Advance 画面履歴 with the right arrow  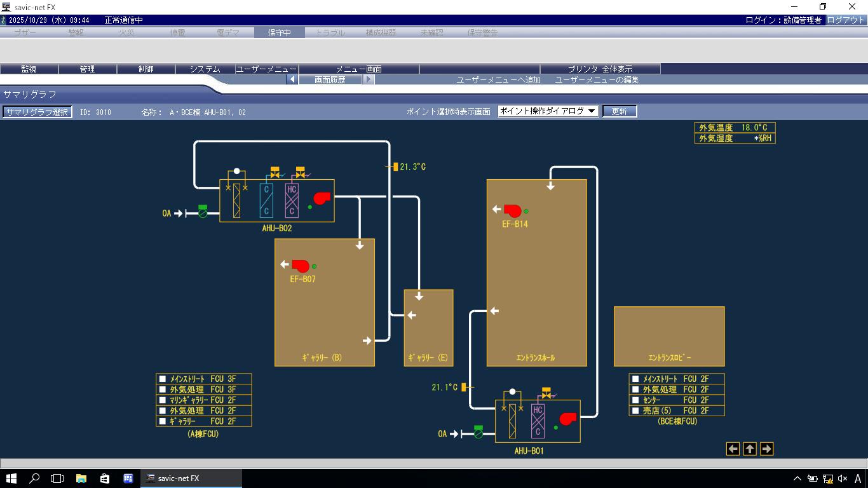(x=369, y=80)
